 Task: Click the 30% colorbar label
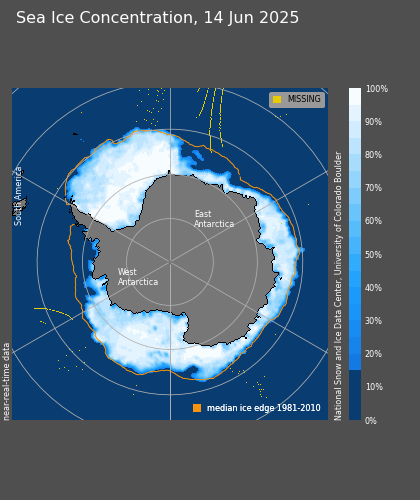pos(373,321)
